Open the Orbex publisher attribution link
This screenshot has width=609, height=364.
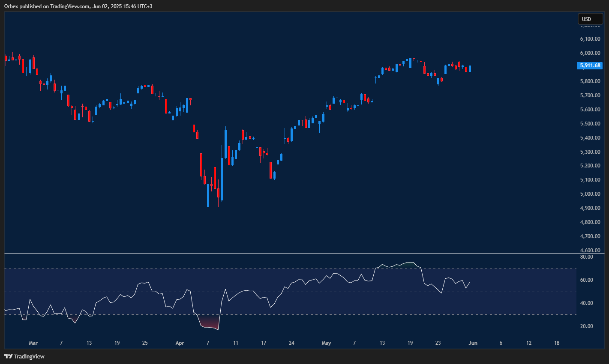click(x=11, y=6)
